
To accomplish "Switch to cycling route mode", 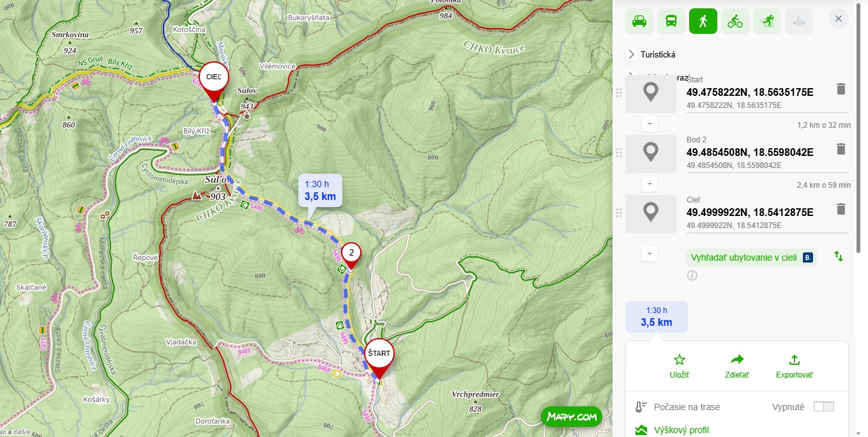I will point(735,21).
